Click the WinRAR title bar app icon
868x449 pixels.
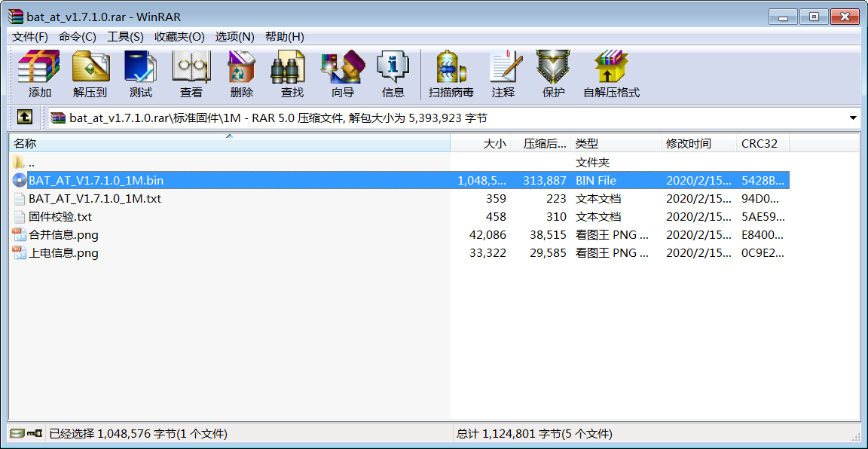tap(16, 17)
